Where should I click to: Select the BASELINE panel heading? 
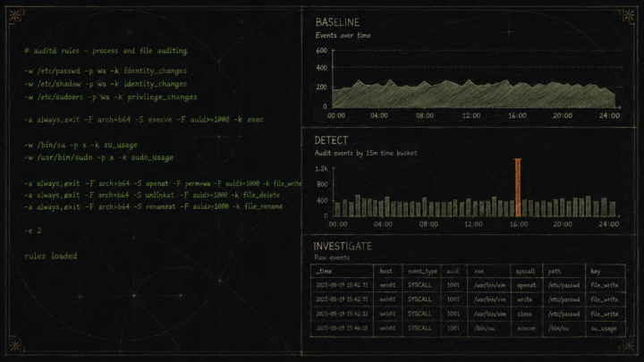click(x=337, y=22)
